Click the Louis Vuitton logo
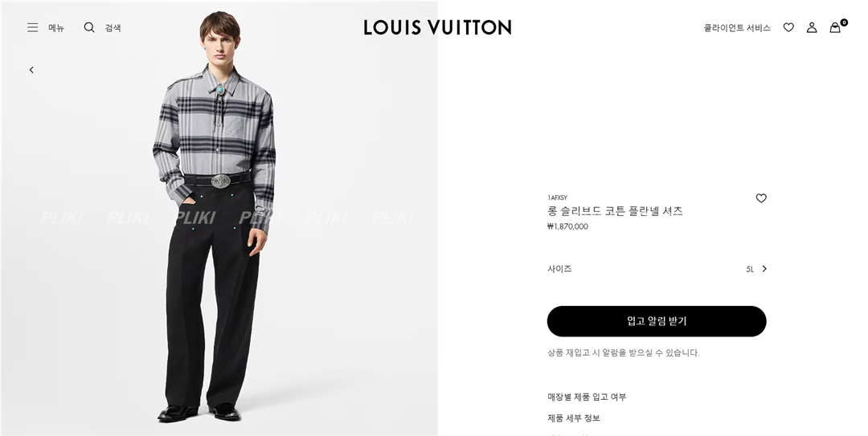 pyautogui.click(x=437, y=27)
